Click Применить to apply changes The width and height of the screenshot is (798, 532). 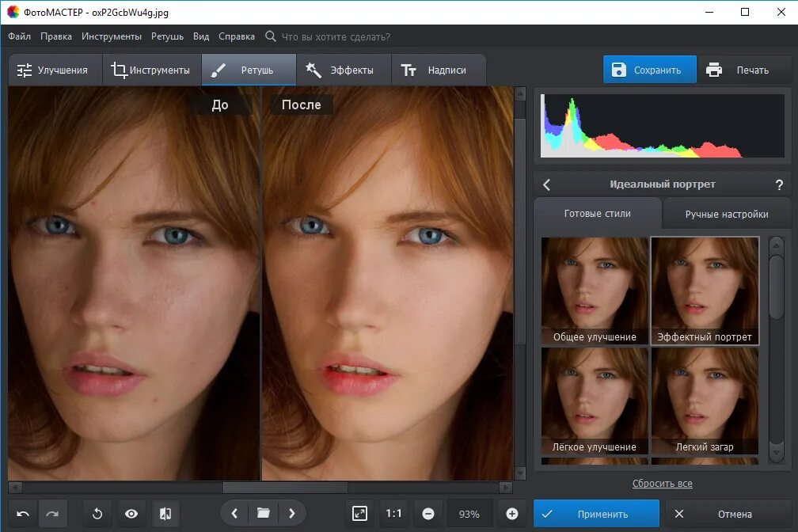click(x=596, y=514)
